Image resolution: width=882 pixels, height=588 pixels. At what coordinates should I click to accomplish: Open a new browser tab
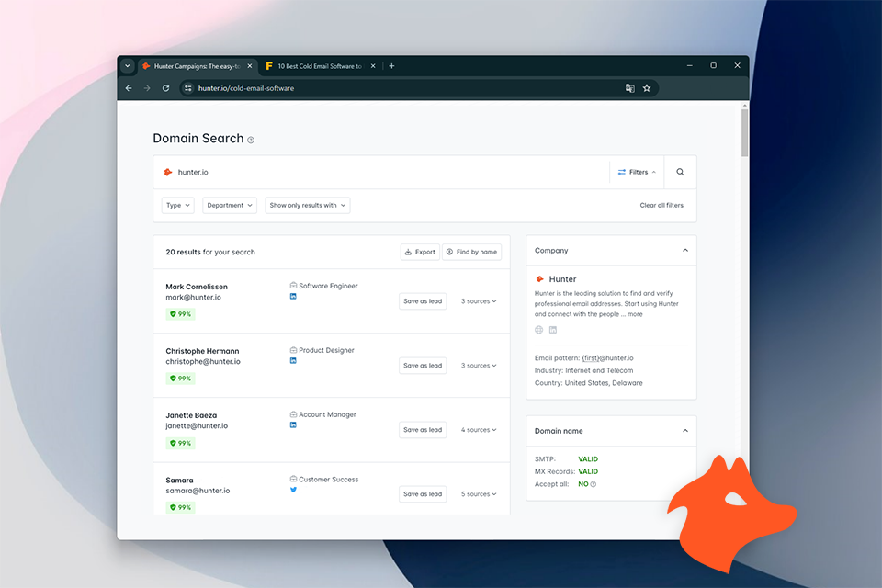click(391, 66)
